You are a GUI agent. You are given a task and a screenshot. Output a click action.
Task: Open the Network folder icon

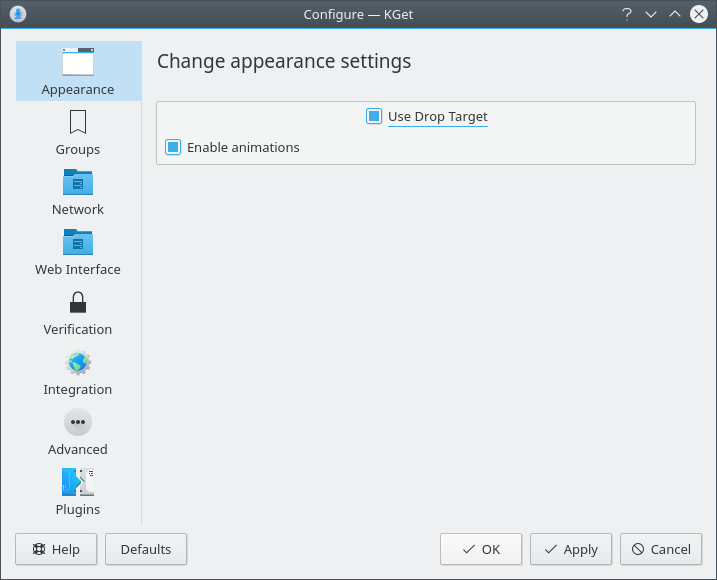[x=78, y=182]
